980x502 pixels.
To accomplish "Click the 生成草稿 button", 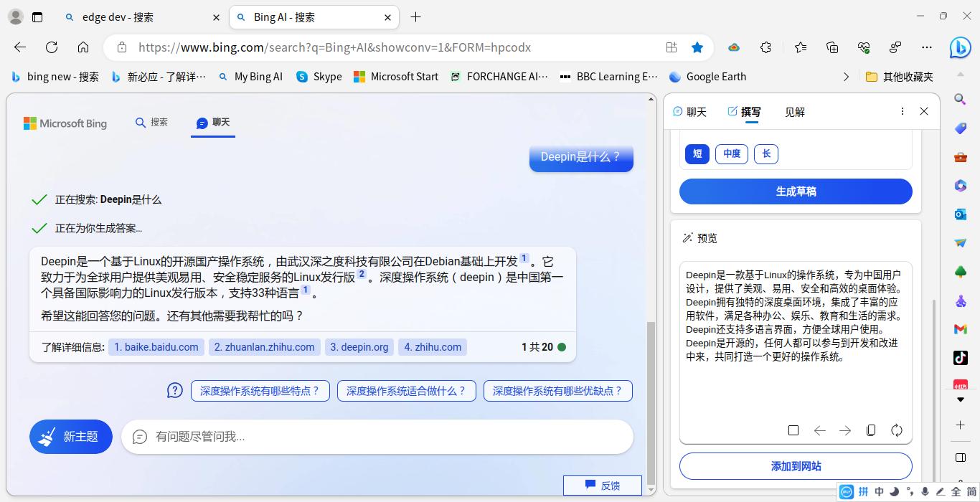I will (x=796, y=191).
